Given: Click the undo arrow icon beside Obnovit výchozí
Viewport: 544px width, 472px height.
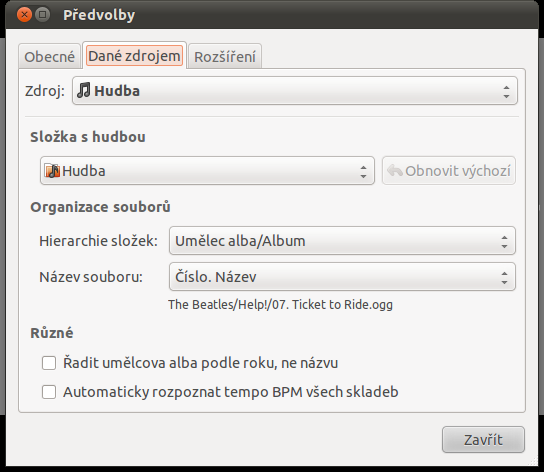Looking at the screenshot, I should click(x=394, y=171).
